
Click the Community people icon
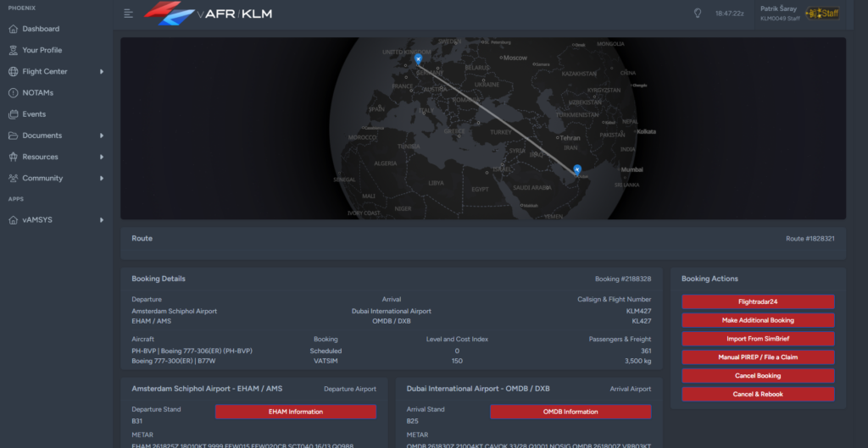(x=14, y=178)
